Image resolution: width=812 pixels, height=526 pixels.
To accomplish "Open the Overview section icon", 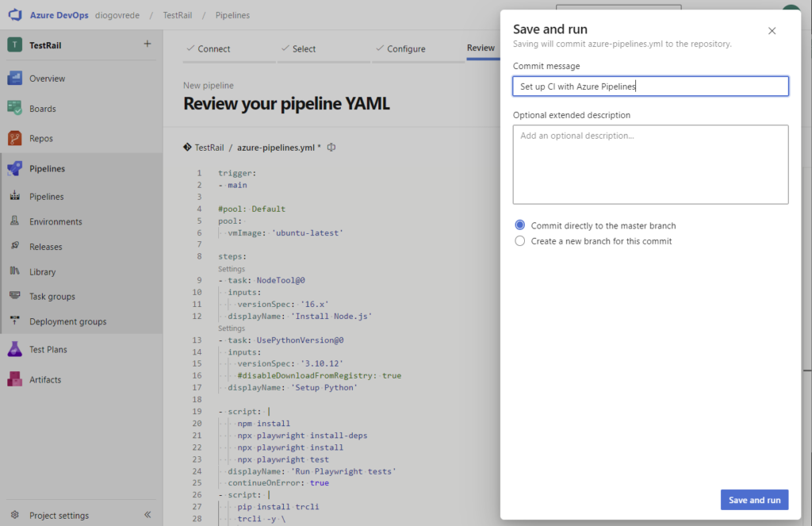I will 15,79.
